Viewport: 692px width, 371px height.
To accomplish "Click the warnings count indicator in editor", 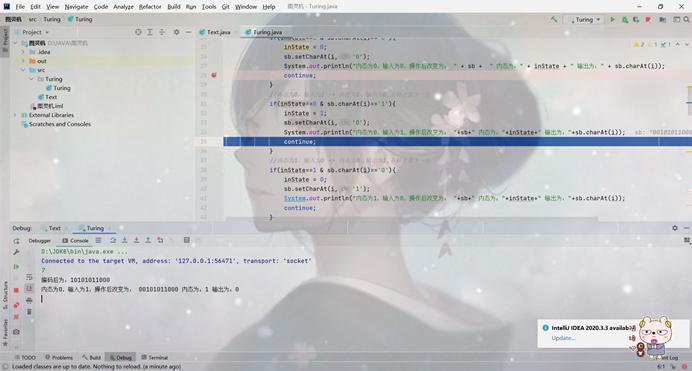I will [x=639, y=45].
